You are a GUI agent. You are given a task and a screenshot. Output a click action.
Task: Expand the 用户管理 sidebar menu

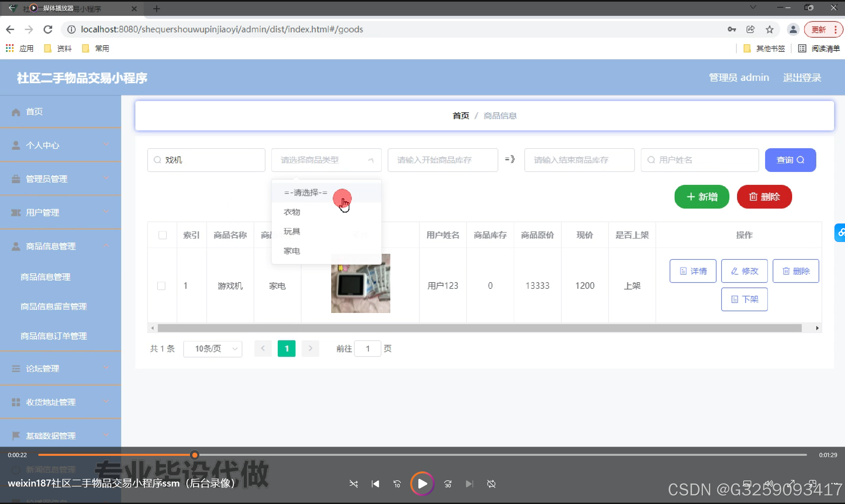[x=60, y=212]
